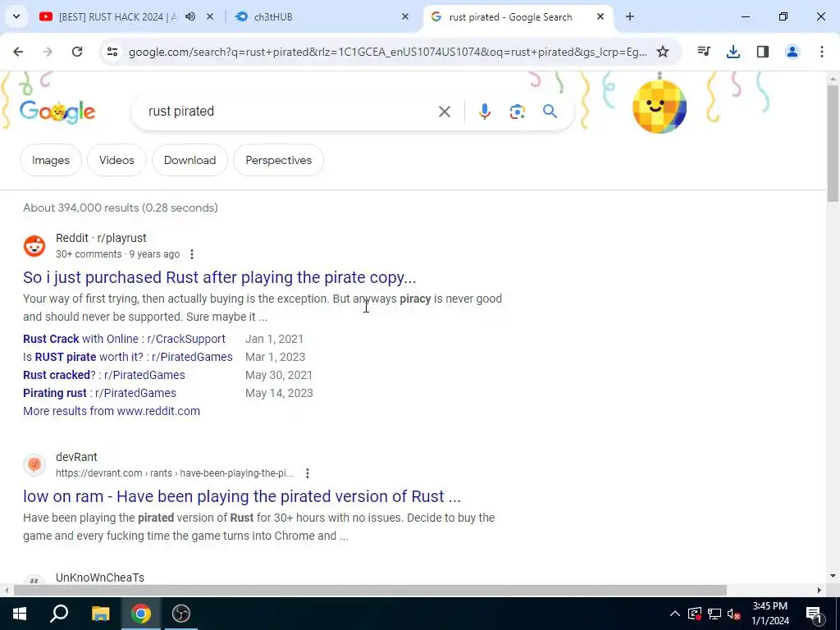The height and width of the screenshot is (630, 840).
Task: Click the Reddit favicon icon
Action: pos(34,246)
